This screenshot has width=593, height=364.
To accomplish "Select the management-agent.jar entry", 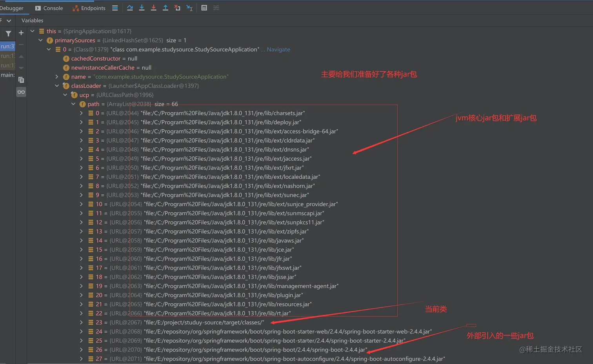I will tap(213, 286).
